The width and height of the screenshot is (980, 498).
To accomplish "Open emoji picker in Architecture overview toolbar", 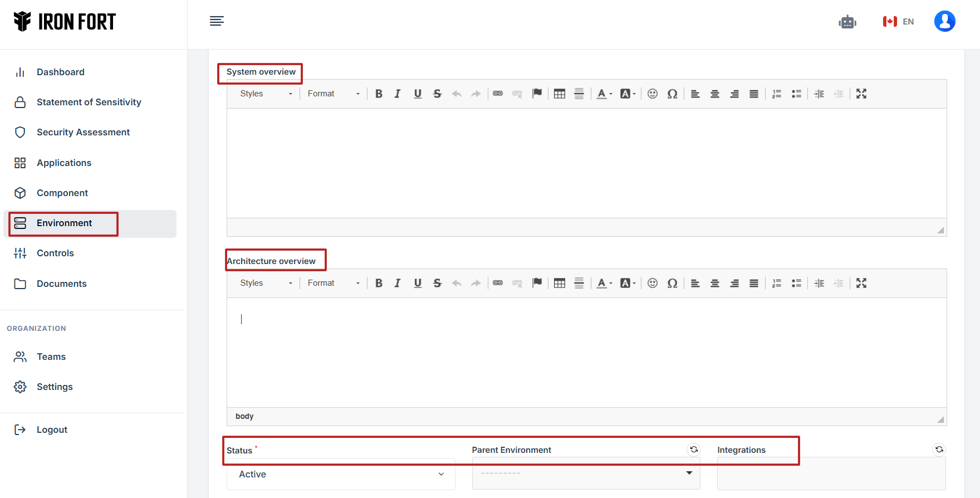I will point(653,283).
